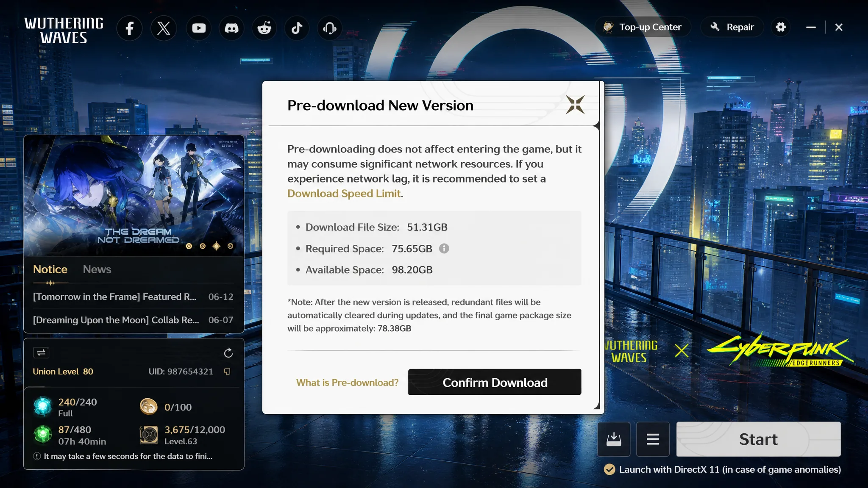Select the Notice tab
Screen dimensions: 868x488
(x=50, y=269)
